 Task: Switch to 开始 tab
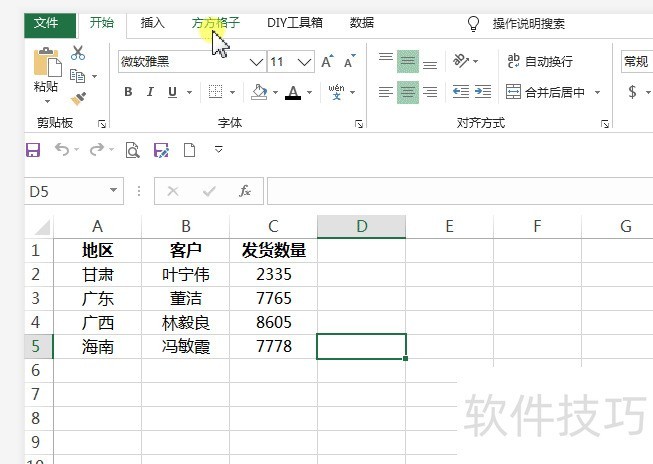point(102,22)
